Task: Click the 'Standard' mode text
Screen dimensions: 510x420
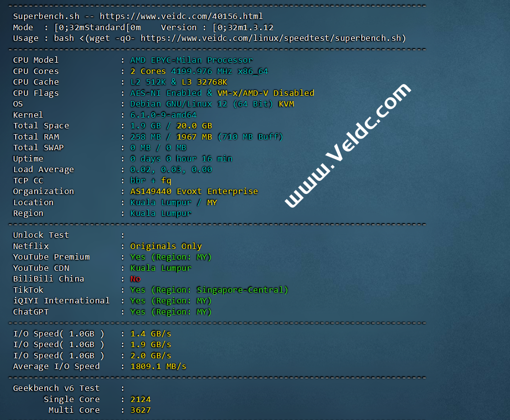Action: [x=105, y=27]
